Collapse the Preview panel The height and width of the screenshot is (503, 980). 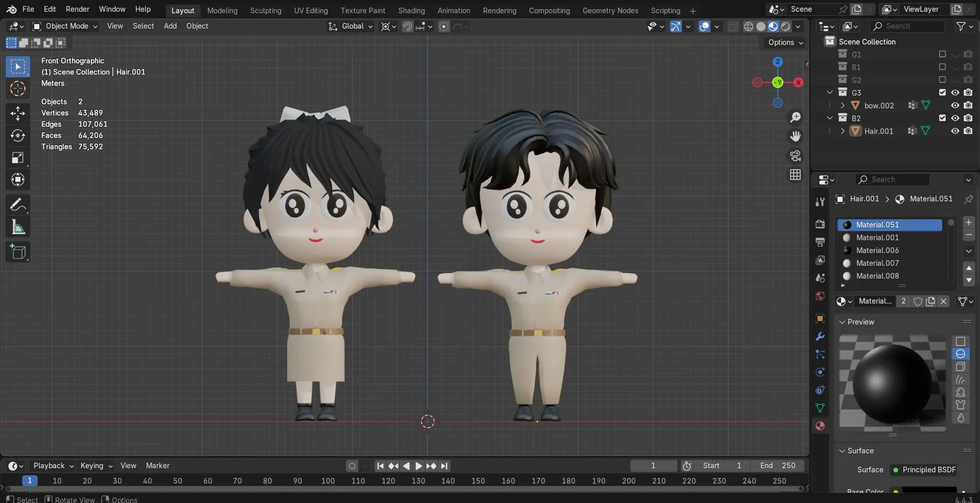tap(842, 322)
